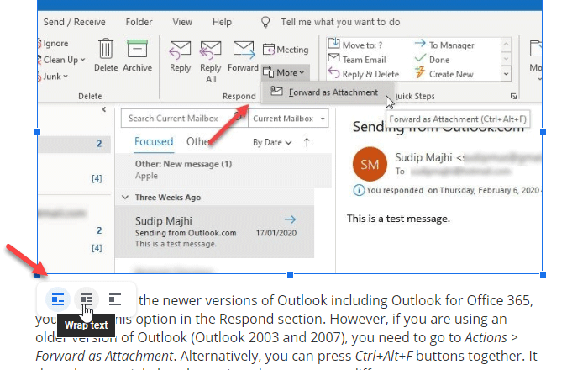Click the Ignore button
Screen dimensions: 588x370
53,44
